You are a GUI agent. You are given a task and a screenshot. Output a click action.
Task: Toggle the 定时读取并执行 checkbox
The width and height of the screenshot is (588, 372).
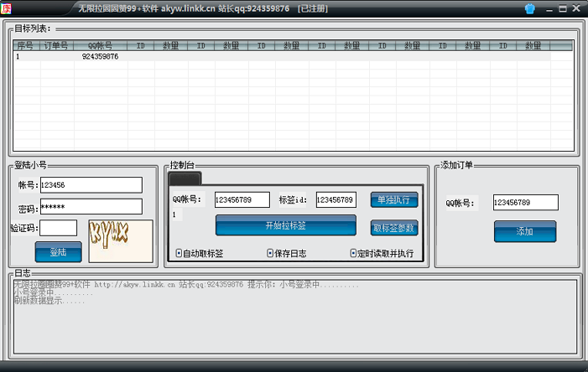tap(353, 253)
